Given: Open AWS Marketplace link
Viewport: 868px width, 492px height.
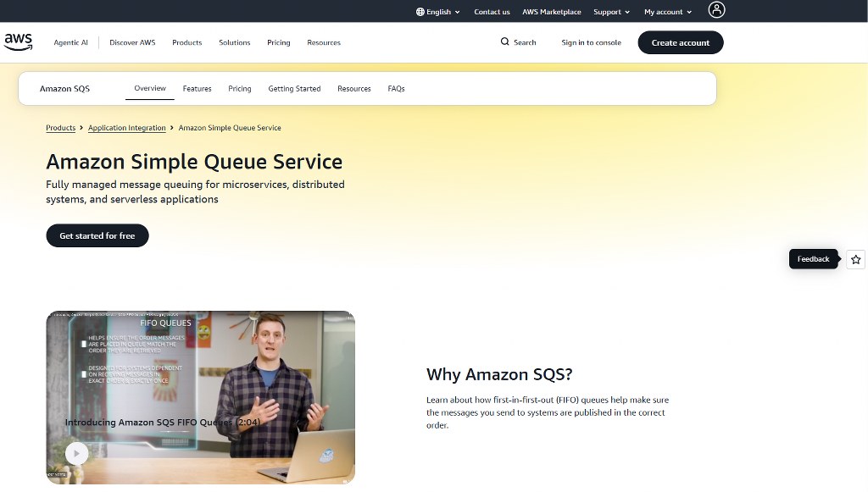Looking at the screenshot, I should [551, 12].
